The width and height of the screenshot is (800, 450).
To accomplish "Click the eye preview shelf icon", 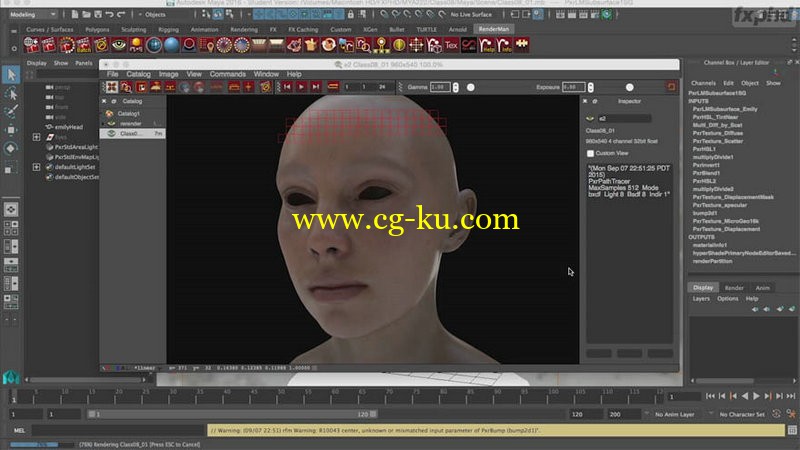I will pos(118,45).
